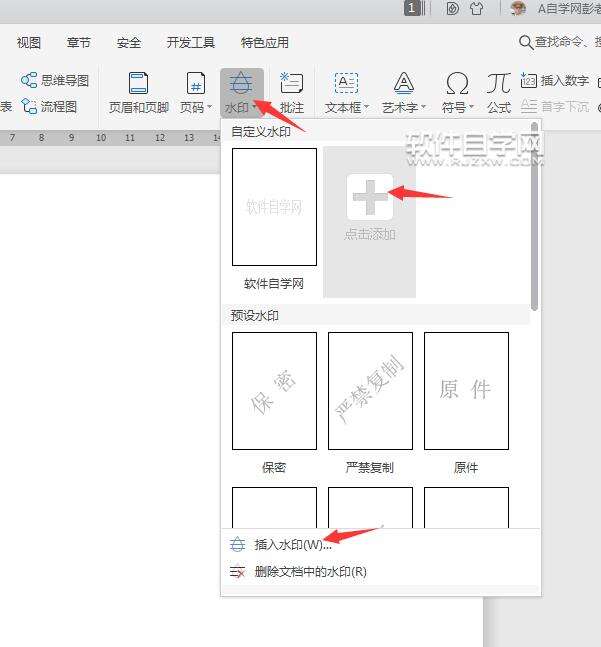This screenshot has height=647, width=601.
Task: Click the 首字下沉 drop cap option
Action: point(554,106)
